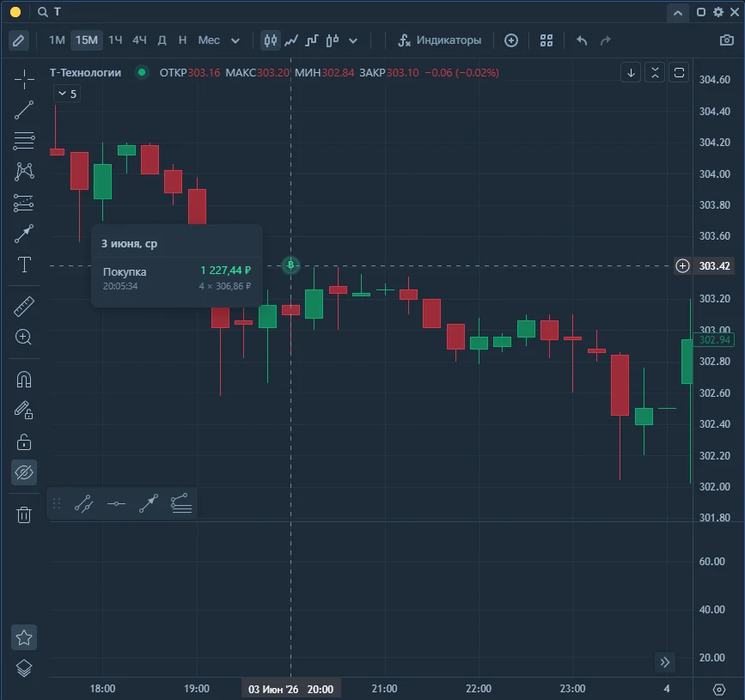Add a comparison instrument with plus-circle icon
Screen dimensions: 745x700
click(511, 40)
